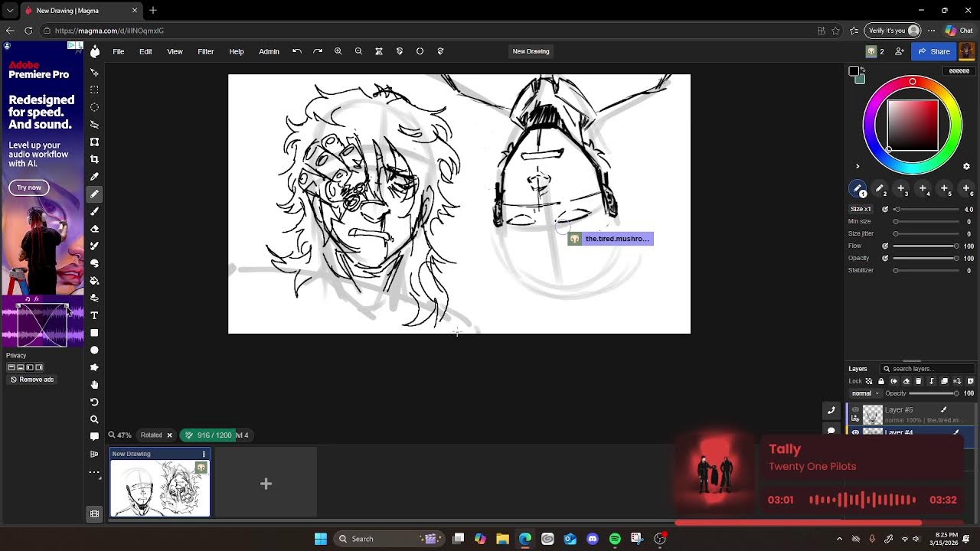980x551 pixels.
Task: Adjust the Stabilizer slider
Action: [926, 270]
